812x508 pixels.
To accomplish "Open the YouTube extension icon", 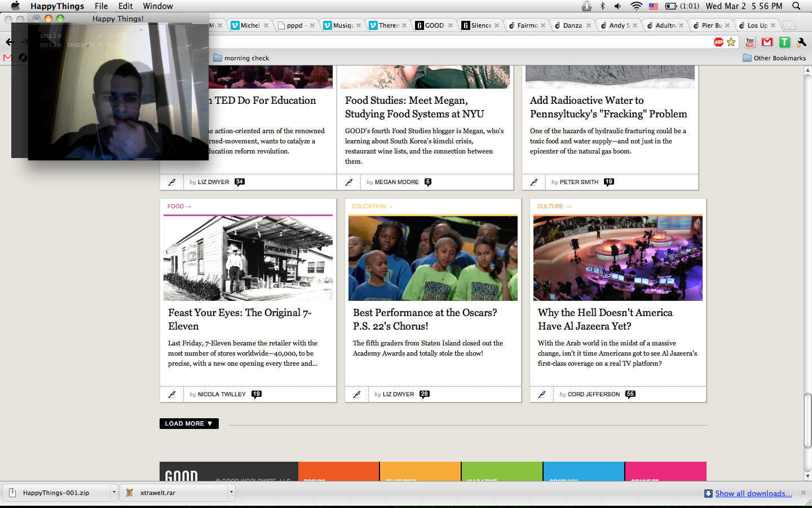I will pyautogui.click(x=750, y=42).
